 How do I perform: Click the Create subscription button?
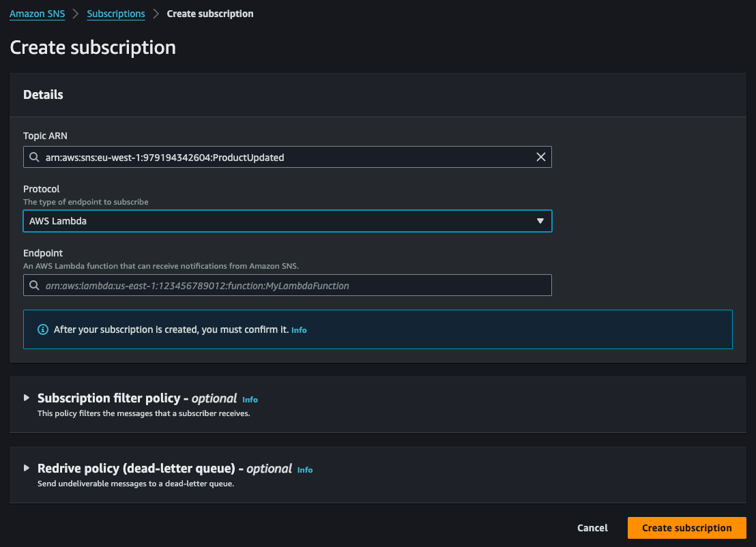pos(686,528)
